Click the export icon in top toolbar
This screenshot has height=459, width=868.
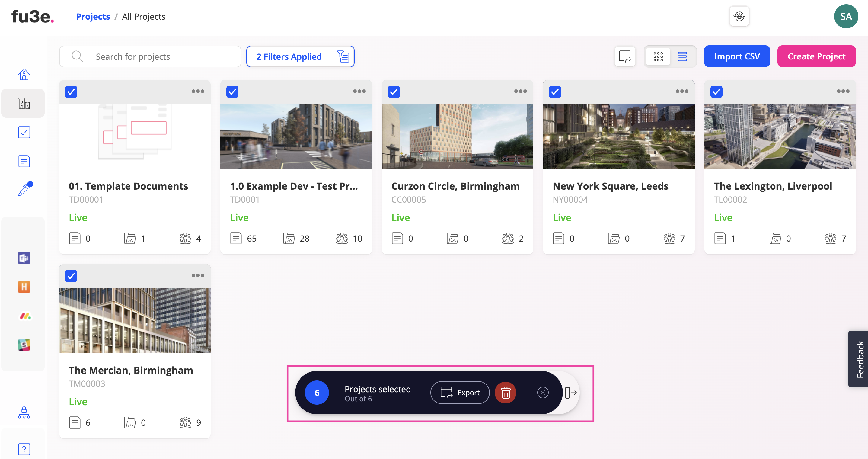click(625, 56)
